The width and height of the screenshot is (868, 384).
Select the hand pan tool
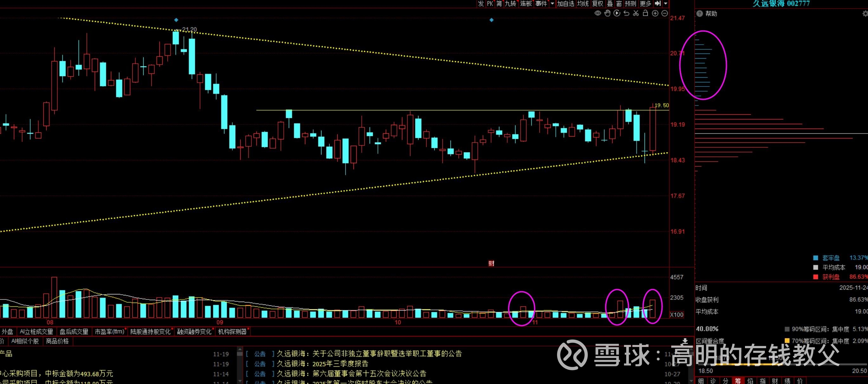pos(607,14)
